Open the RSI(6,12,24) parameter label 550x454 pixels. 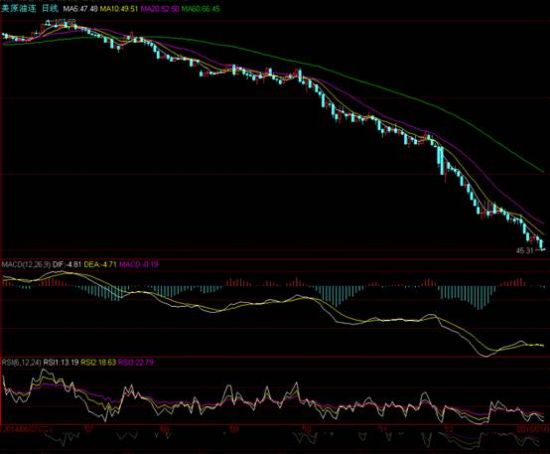(x=21, y=362)
